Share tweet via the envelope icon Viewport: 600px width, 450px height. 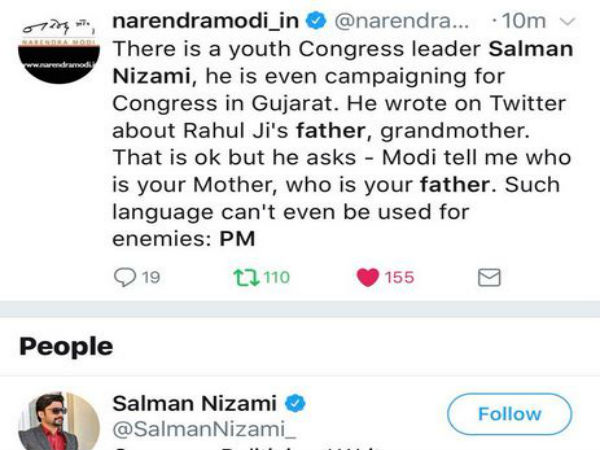[x=489, y=277]
